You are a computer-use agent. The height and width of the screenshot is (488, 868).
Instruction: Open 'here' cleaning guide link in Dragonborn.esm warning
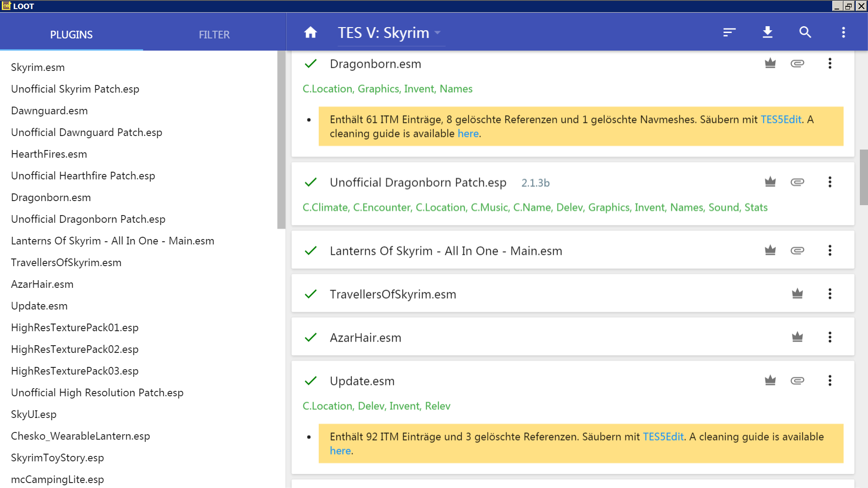[x=468, y=134]
